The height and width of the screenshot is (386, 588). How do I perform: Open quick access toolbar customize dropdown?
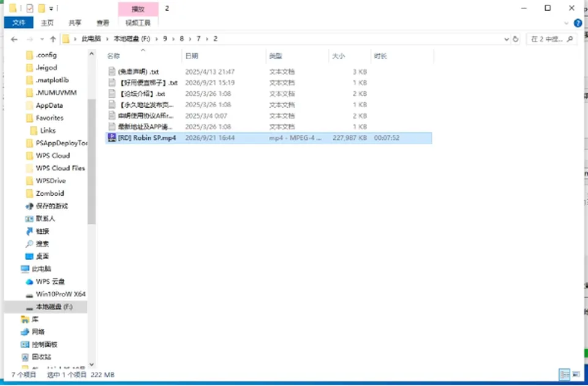pyautogui.click(x=51, y=8)
